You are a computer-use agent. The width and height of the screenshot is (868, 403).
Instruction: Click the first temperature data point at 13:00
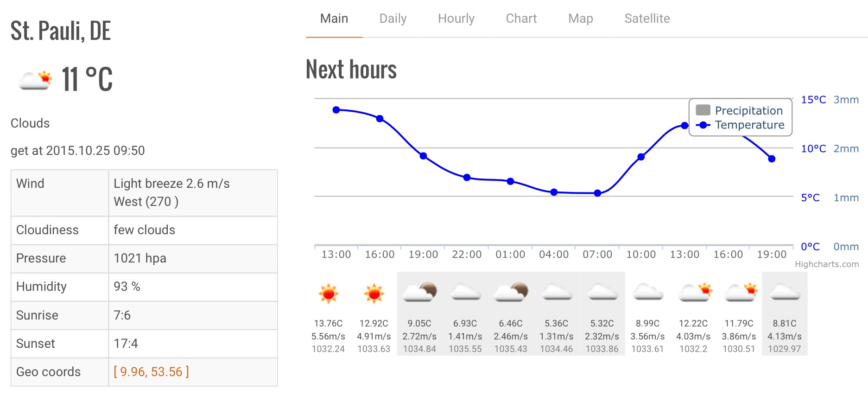[336, 110]
